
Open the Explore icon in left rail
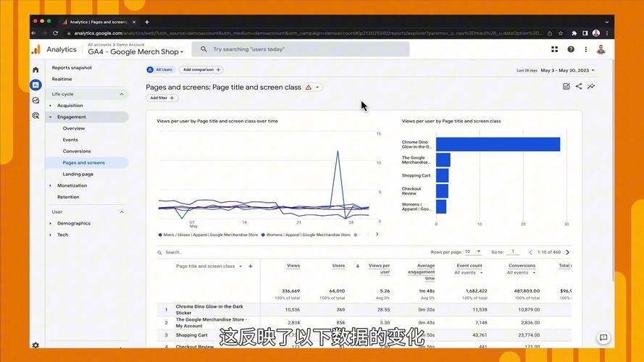click(x=35, y=100)
